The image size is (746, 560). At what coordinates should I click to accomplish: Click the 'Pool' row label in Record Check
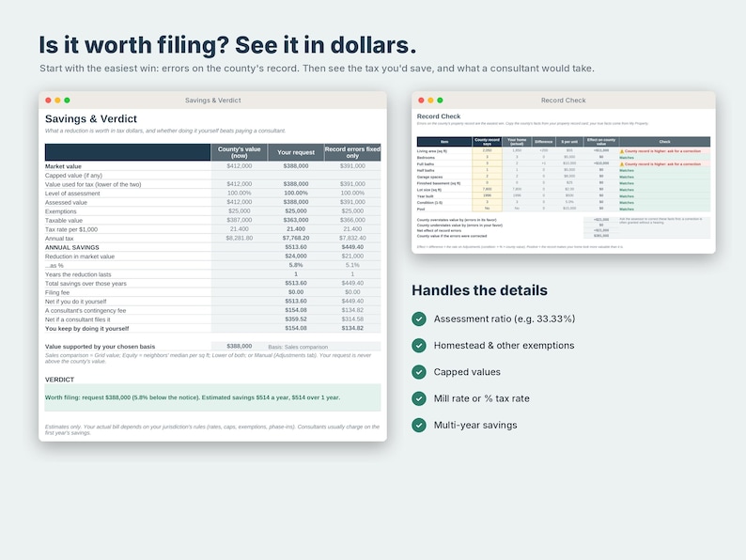tap(420, 210)
